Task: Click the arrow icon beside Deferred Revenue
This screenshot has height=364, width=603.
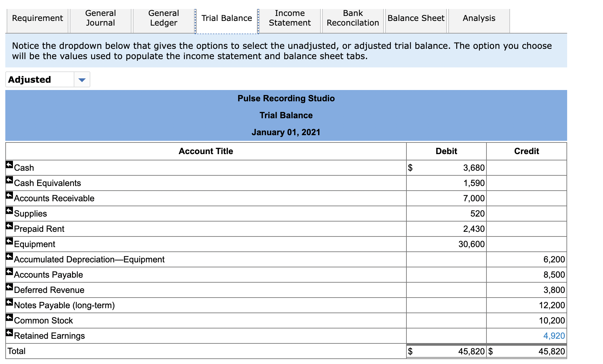Action: tap(9, 287)
